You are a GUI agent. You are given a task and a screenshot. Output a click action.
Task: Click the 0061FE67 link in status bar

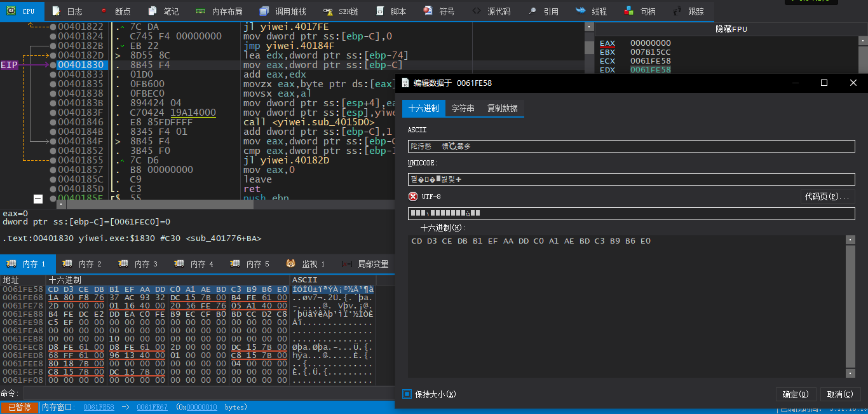point(152,407)
